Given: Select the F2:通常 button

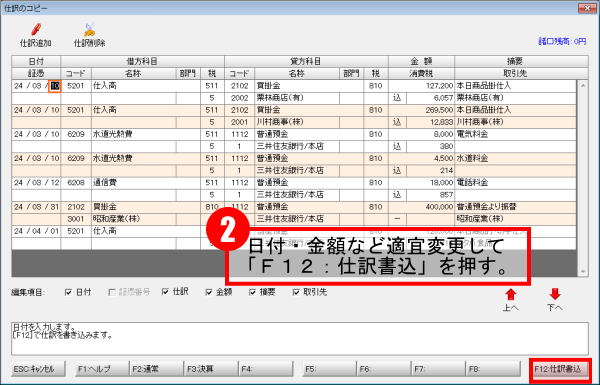Looking at the screenshot, I should (x=157, y=369).
